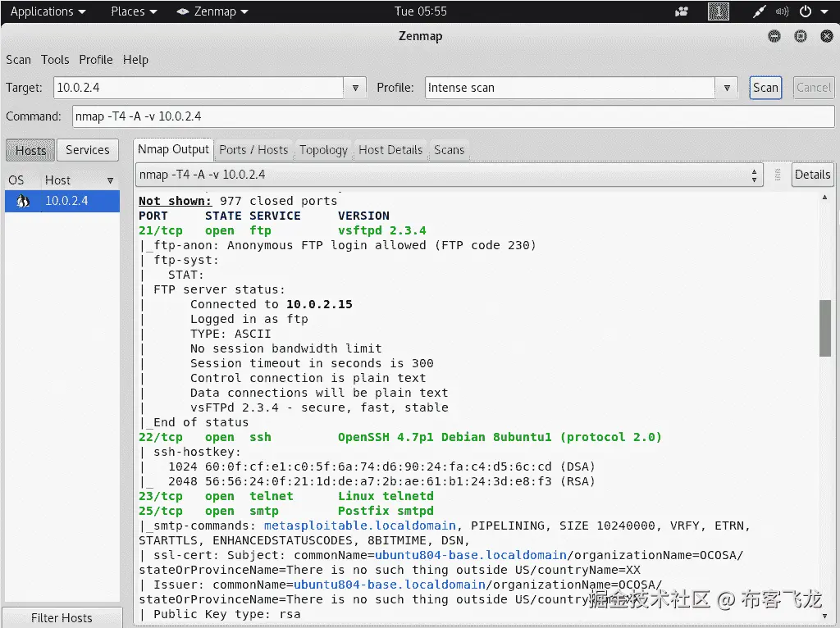Click the Command field with nmap -T4 -A -v
Screen dimensions: 840x628
[453, 116]
